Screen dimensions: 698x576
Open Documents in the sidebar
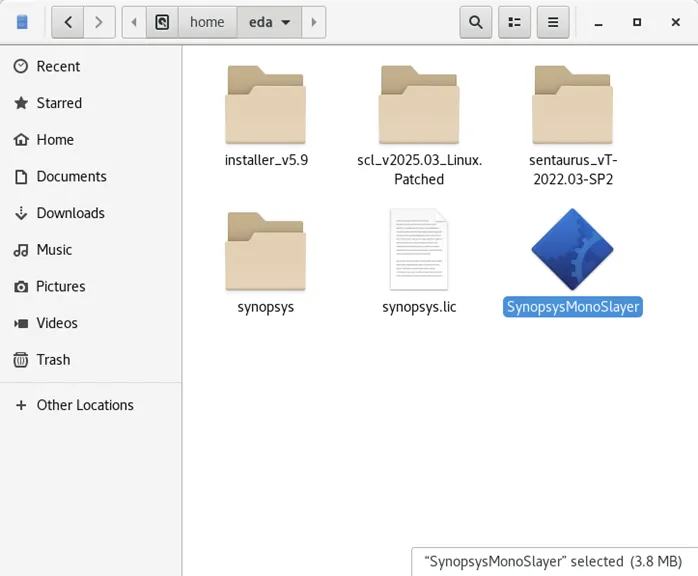tap(91, 176)
